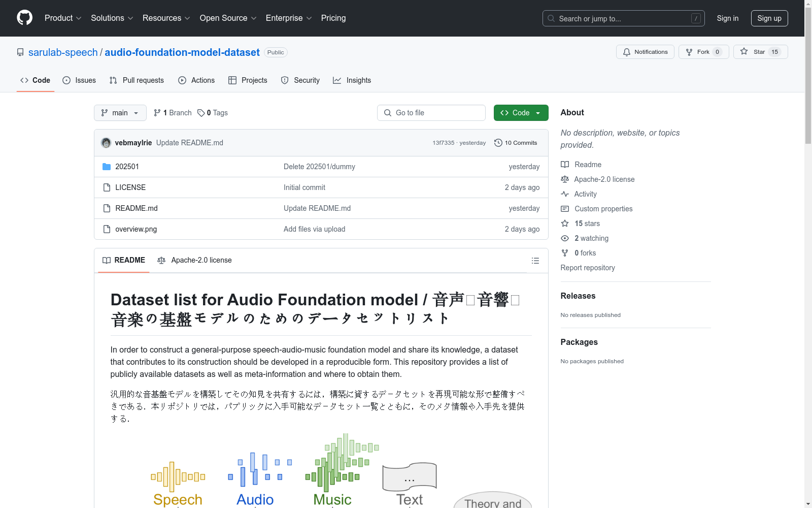Click the Search or jump to field

coord(624,18)
